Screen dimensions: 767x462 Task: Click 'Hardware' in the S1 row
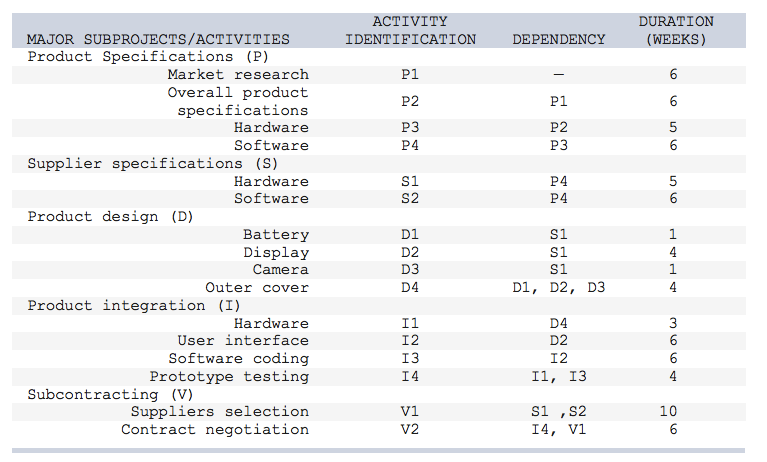click(271, 182)
